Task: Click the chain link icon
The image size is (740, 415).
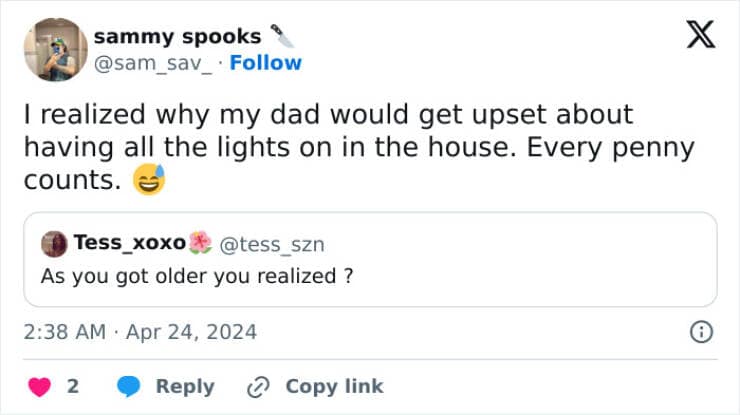Action: [x=259, y=386]
